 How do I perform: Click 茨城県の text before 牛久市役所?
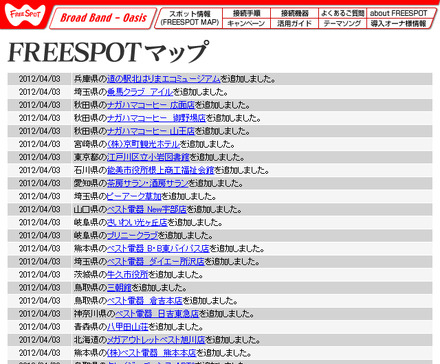pyautogui.click(x=90, y=275)
